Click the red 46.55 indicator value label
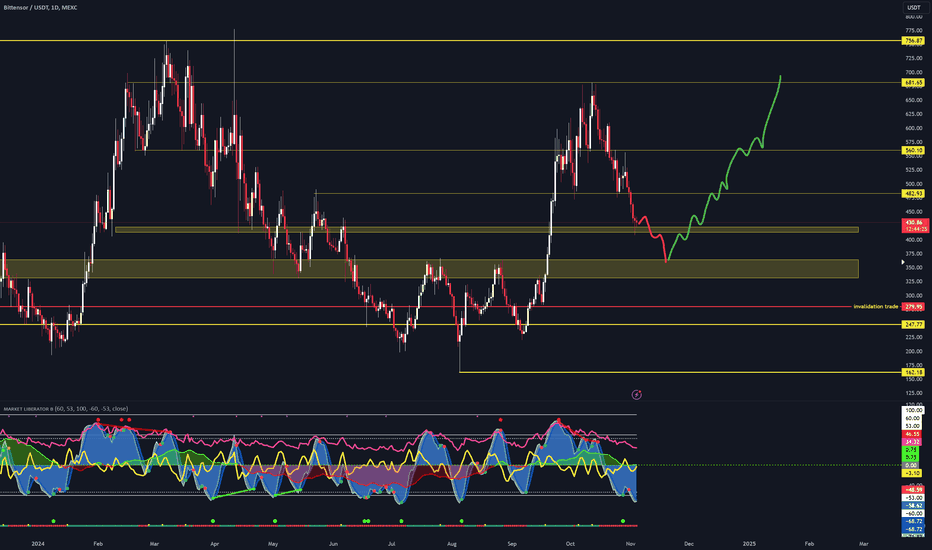932x550 pixels. pyautogui.click(x=913, y=434)
